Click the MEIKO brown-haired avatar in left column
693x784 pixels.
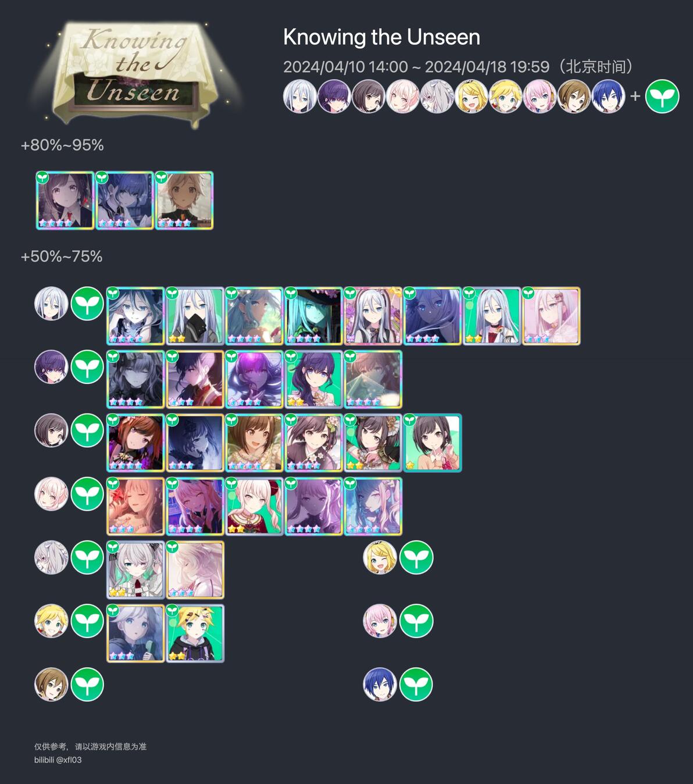(x=51, y=684)
